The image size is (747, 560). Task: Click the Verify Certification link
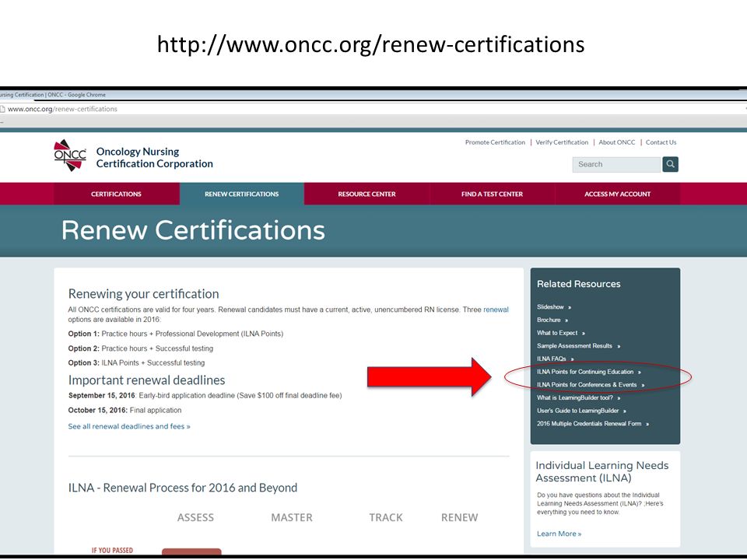[562, 142]
